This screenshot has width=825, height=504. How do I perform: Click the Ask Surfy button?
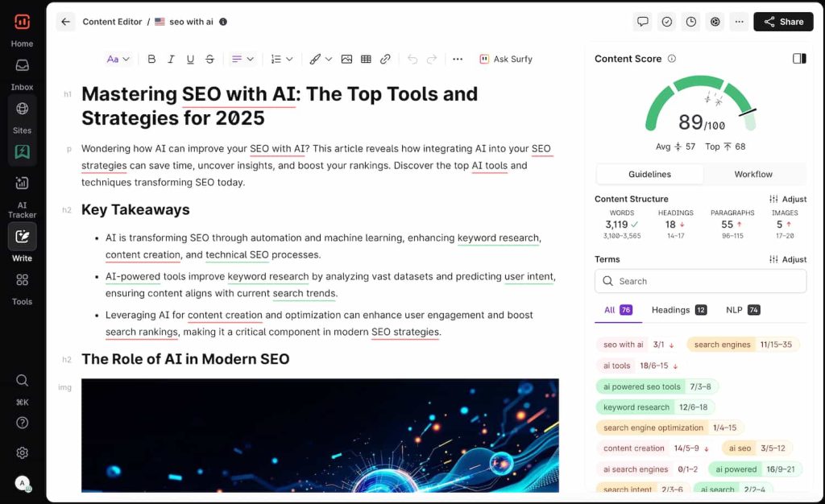pos(506,59)
